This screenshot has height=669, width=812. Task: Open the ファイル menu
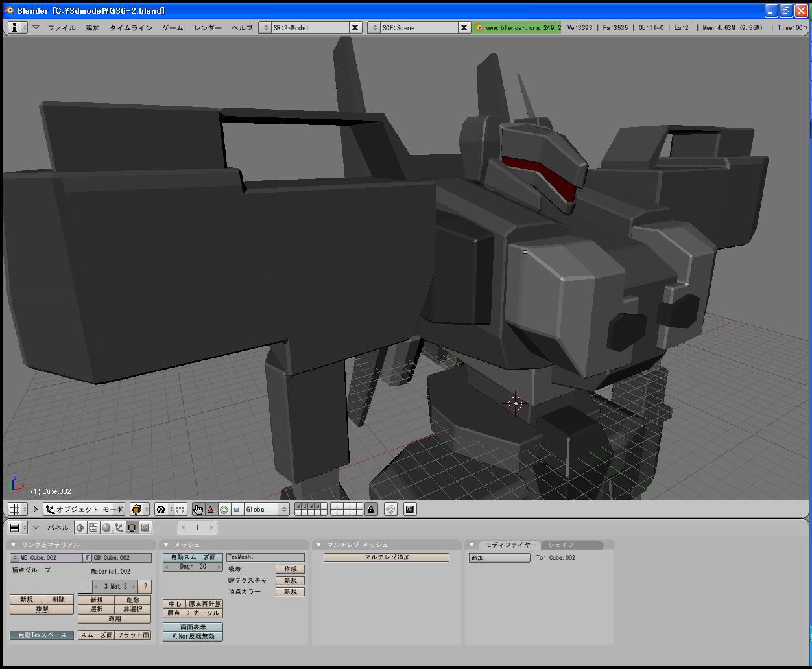point(62,28)
